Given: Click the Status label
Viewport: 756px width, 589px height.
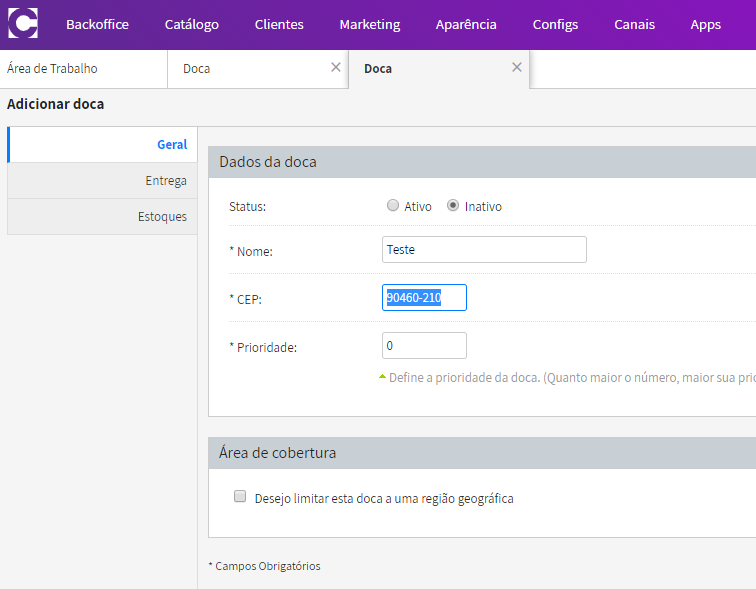Looking at the screenshot, I should coord(247,207).
